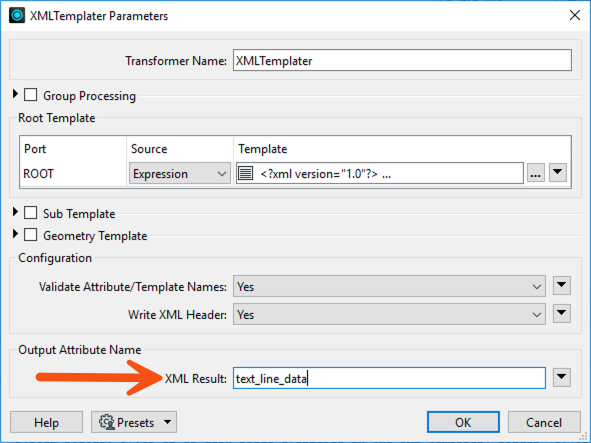The image size is (591, 443).
Task: Open the Write XML Header dropdown
Action: click(x=389, y=314)
